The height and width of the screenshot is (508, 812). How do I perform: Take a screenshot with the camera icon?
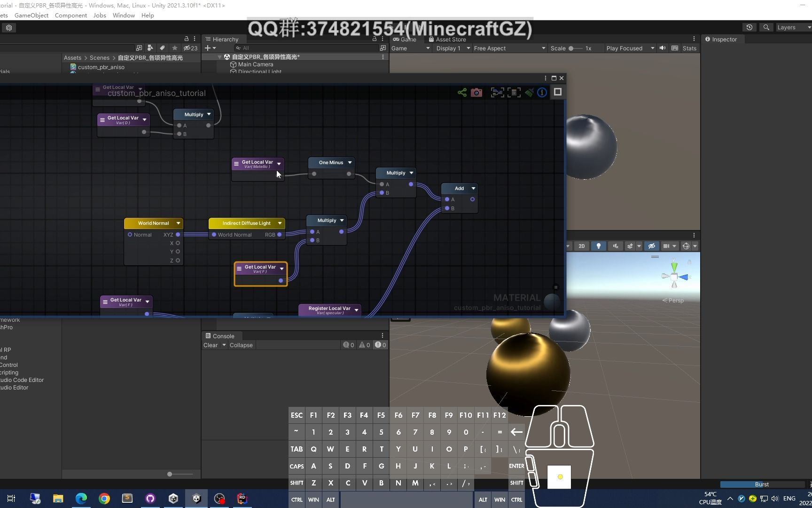(476, 92)
